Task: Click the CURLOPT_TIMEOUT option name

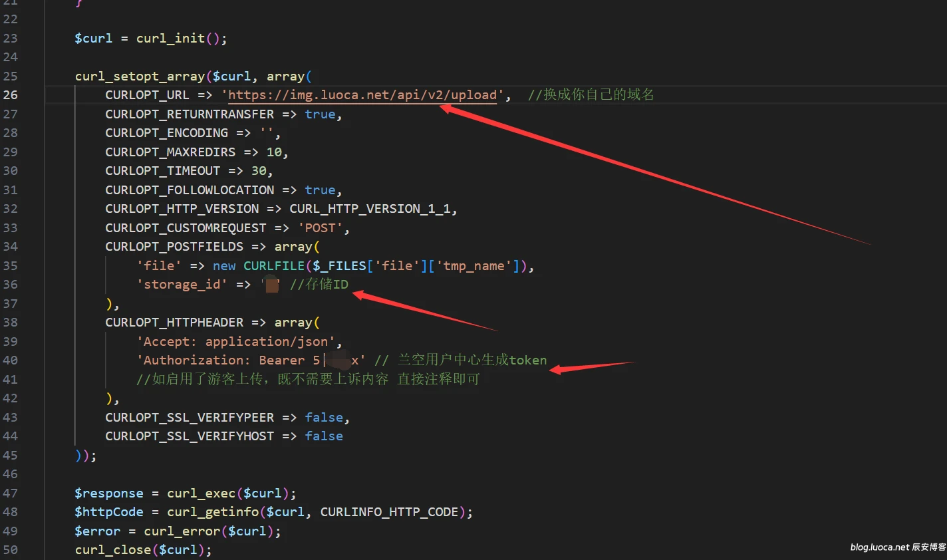Action: pyautogui.click(x=162, y=171)
